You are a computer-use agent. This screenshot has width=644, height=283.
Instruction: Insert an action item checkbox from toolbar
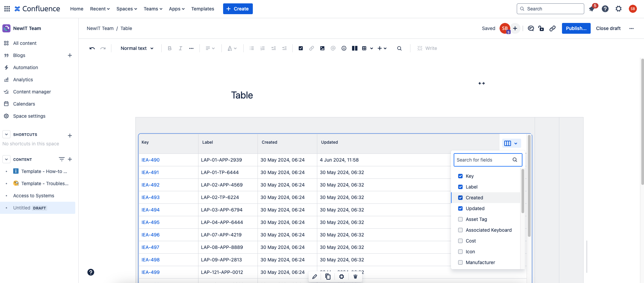300,48
